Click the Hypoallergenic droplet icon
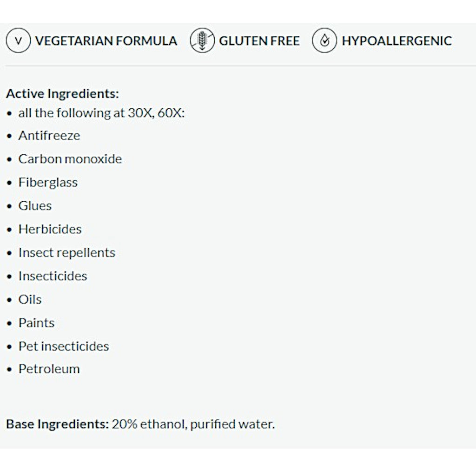This screenshot has height=476, width=476. pyautogui.click(x=324, y=40)
